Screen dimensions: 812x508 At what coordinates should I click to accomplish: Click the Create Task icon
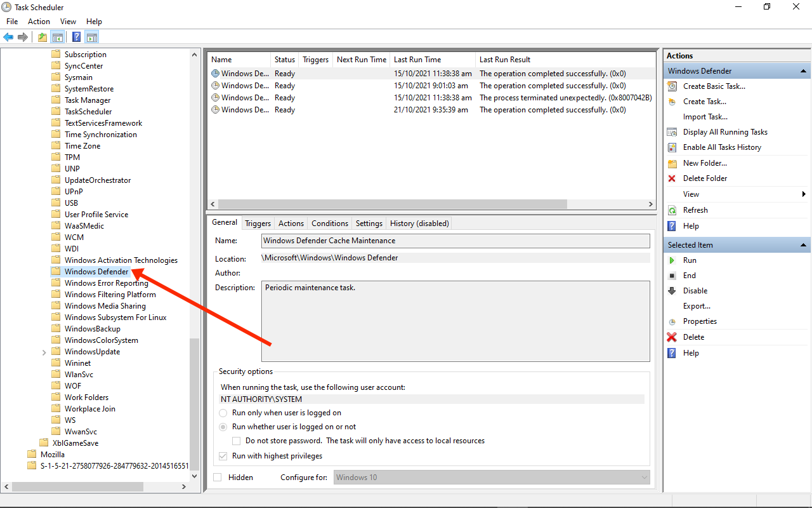coord(672,102)
